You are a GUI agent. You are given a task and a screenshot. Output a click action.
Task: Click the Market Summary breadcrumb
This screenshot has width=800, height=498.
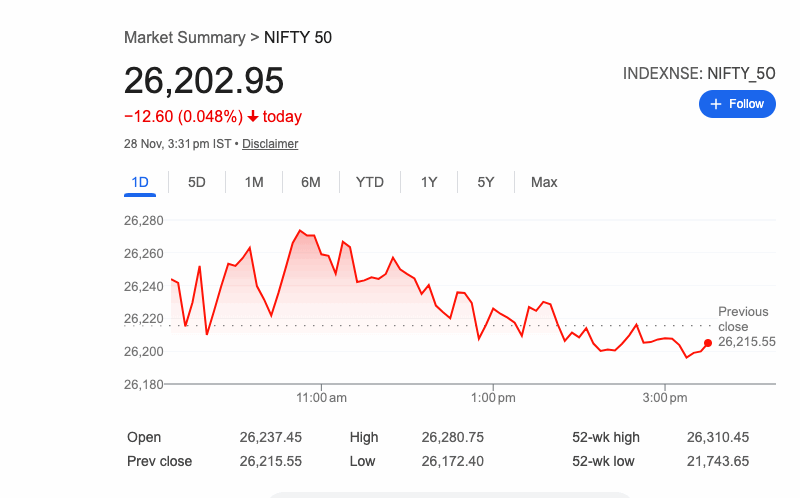(x=184, y=37)
